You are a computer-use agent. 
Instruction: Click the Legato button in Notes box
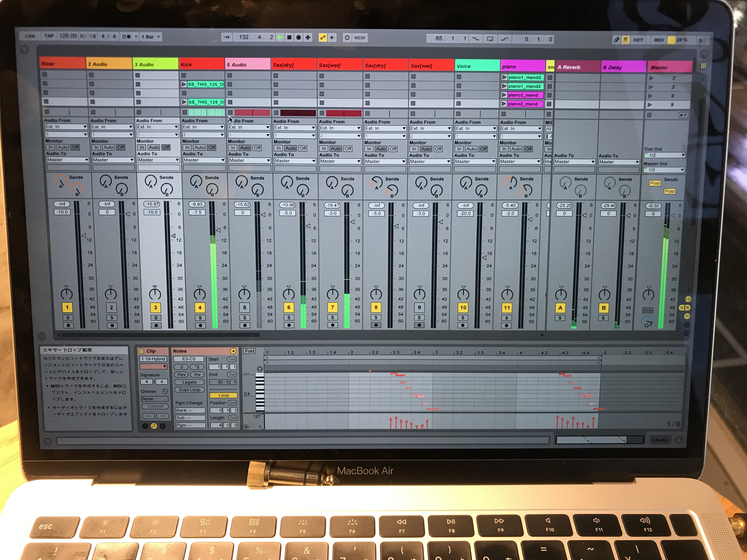pyautogui.click(x=189, y=382)
